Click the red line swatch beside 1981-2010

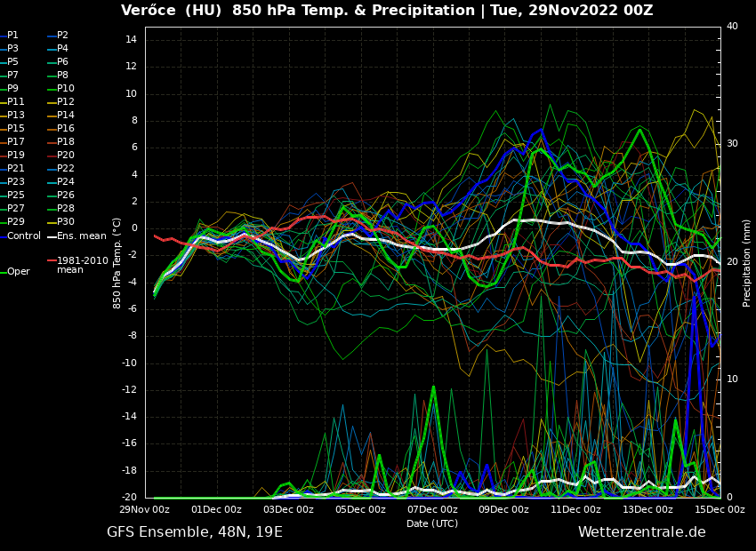pos(52,261)
